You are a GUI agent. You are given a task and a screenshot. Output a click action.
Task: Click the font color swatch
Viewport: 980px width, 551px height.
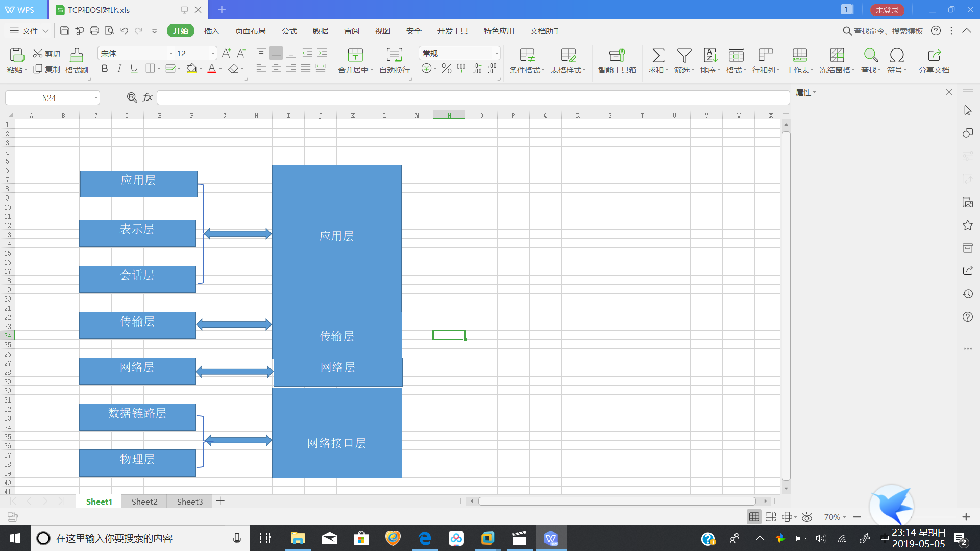[211, 69]
